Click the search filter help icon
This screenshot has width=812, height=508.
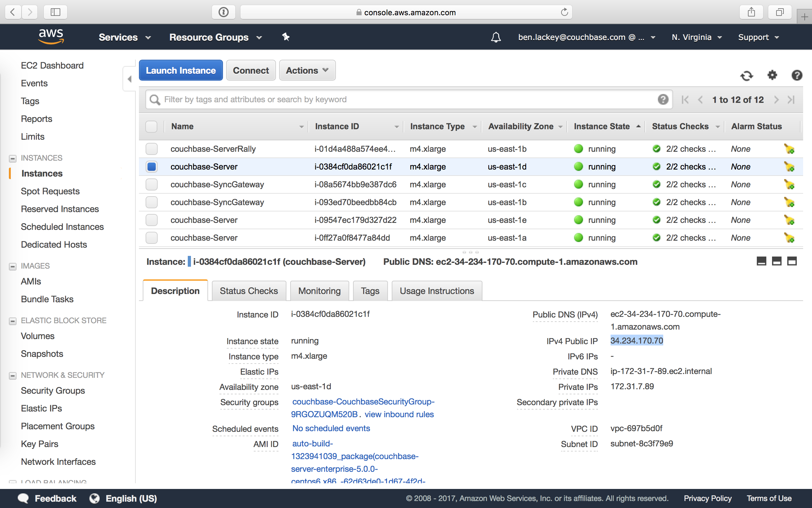pos(663,99)
